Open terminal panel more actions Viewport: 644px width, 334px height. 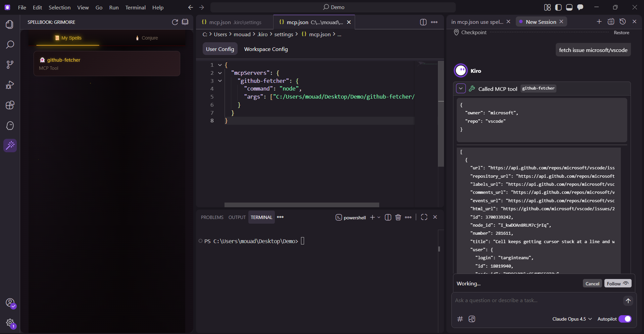[408, 217]
